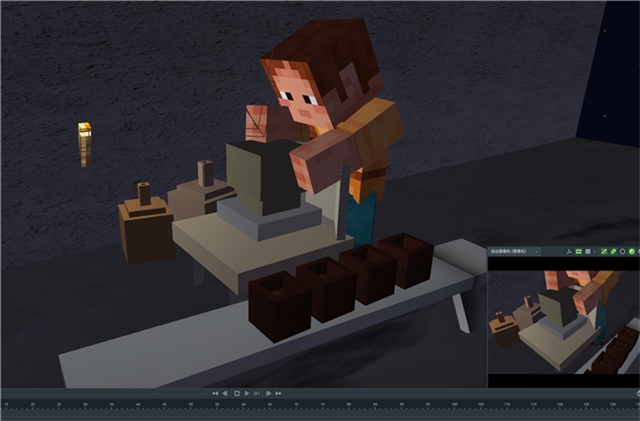The width and height of the screenshot is (640, 421).
Task: Click frame 80 on the timeline ruler
Action: coord(349,404)
